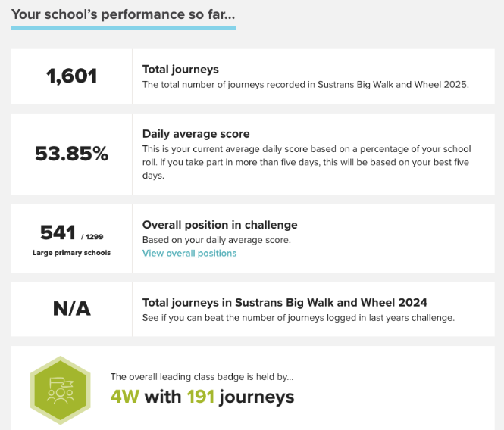The height and width of the screenshot is (430, 504).
Task: Click the See if you can beat description
Action: point(299,318)
